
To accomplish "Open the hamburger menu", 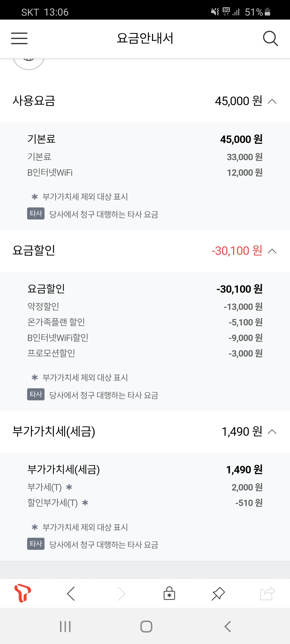I will [x=19, y=38].
